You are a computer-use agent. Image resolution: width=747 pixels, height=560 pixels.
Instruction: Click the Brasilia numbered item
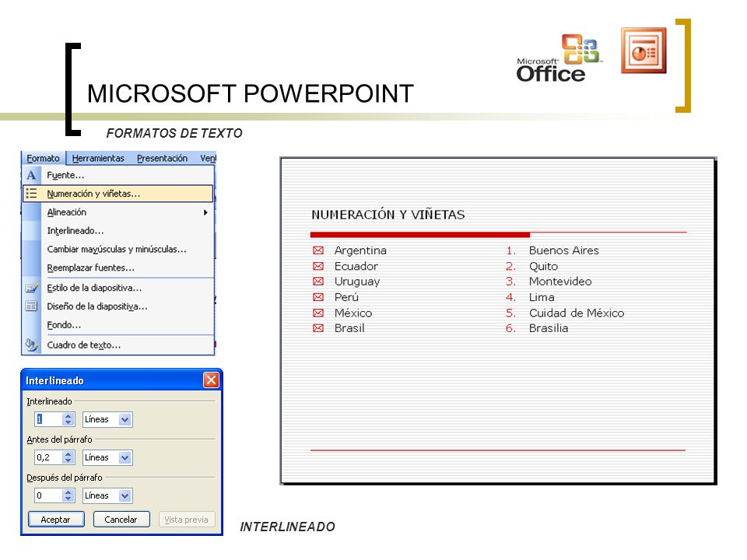point(549,328)
